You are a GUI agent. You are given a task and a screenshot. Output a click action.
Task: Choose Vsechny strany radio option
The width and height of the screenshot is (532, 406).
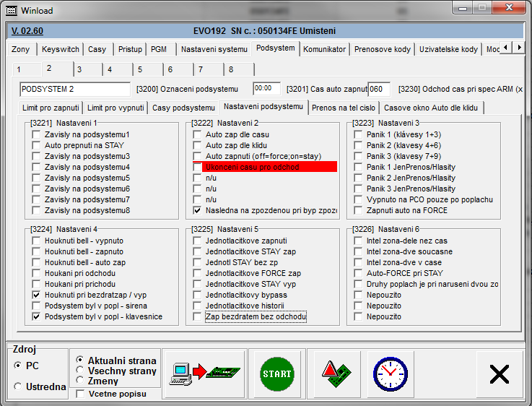tap(80, 370)
